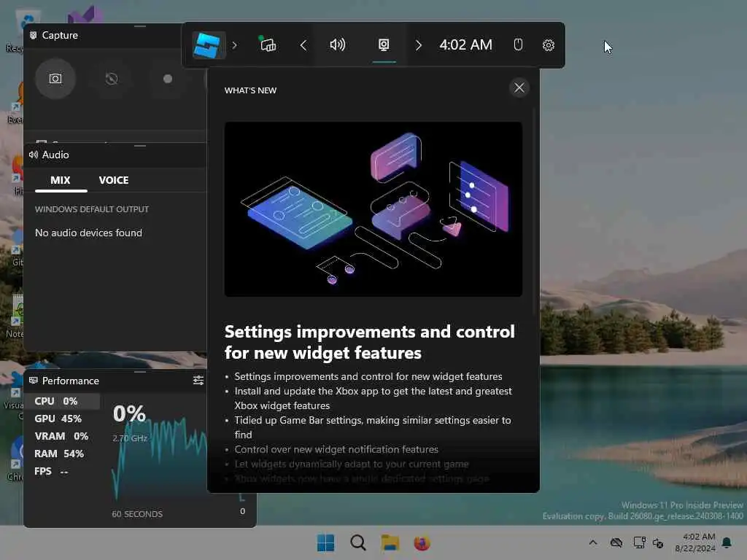Close the What's New panel
Viewport: 747px width, 560px height.
pos(519,87)
